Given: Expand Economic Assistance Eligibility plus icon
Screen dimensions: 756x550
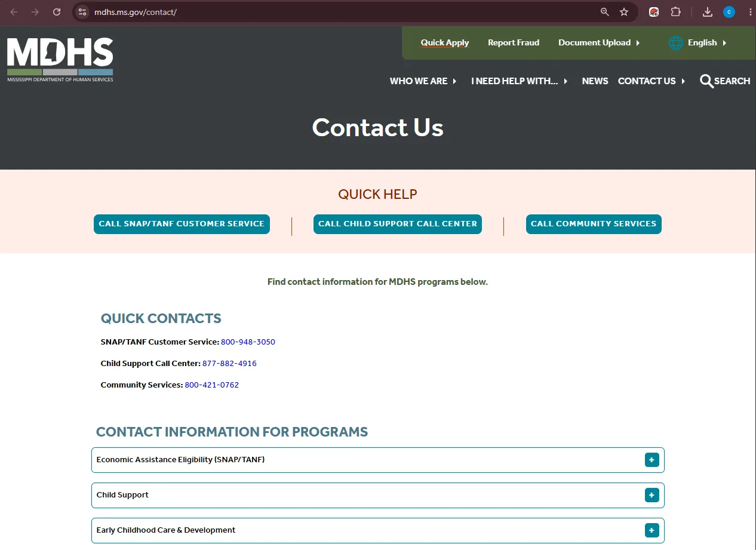Looking at the screenshot, I should [651, 460].
